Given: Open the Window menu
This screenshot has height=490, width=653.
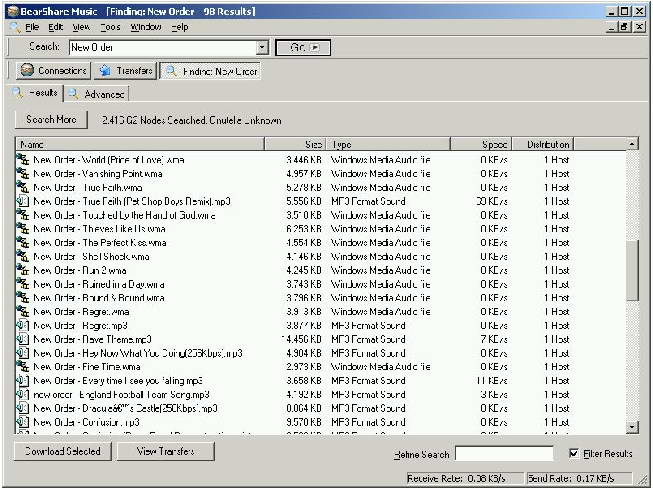Looking at the screenshot, I should (x=146, y=27).
